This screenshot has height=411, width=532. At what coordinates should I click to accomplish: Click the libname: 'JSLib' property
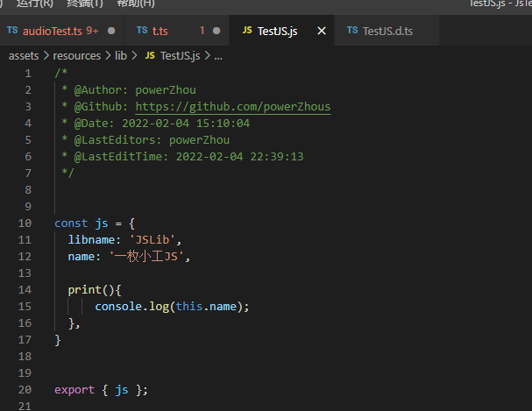pos(124,240)
